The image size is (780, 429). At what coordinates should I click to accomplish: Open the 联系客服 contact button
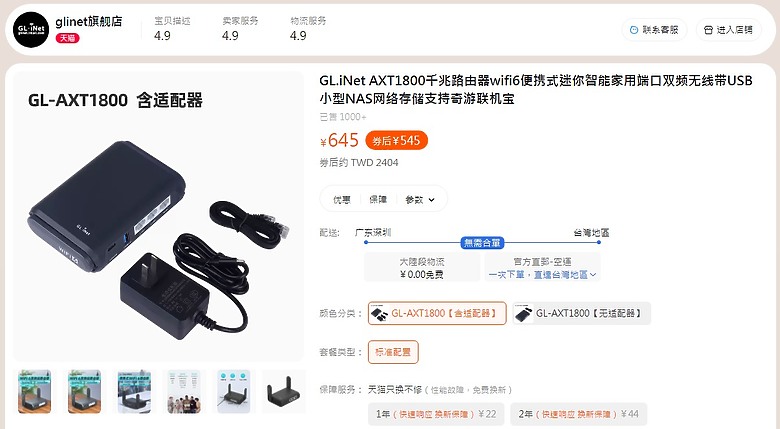pyautogui.click(x=654, y=30)
